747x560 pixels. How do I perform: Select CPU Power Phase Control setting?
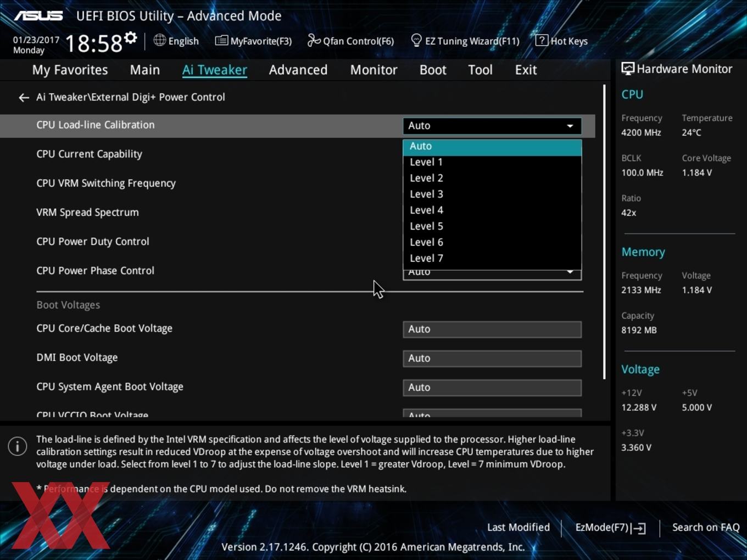click(x=96, y=271)
